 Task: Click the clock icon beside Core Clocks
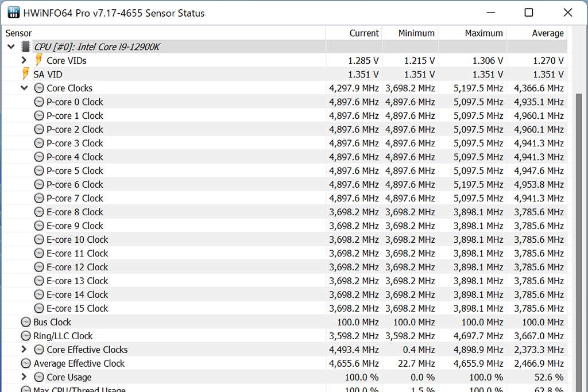click(39, 88)
